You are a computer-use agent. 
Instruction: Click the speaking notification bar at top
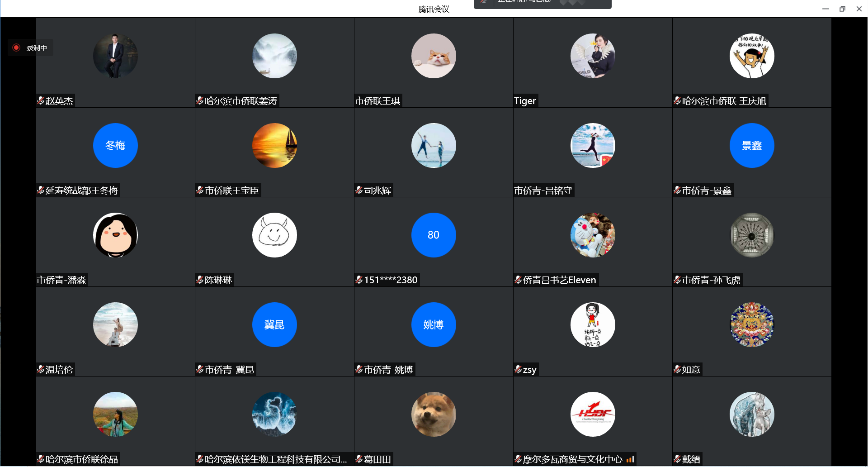point(542,4)
